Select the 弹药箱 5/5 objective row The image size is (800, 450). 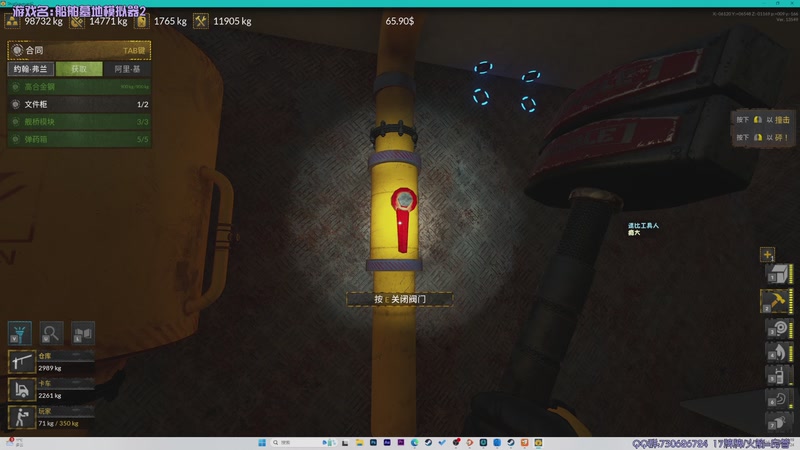click(x=79, y=139)
